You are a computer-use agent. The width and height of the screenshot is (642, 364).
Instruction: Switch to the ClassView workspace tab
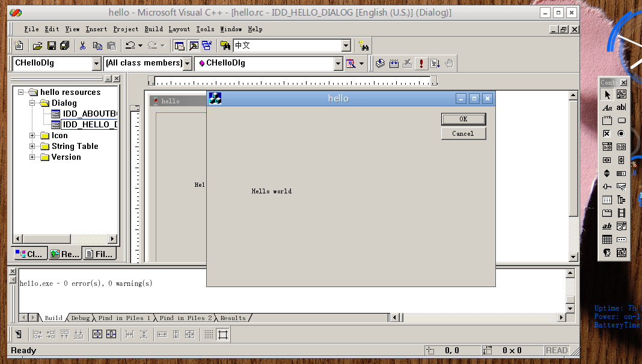pyautogui.click(x=30, y=254)
